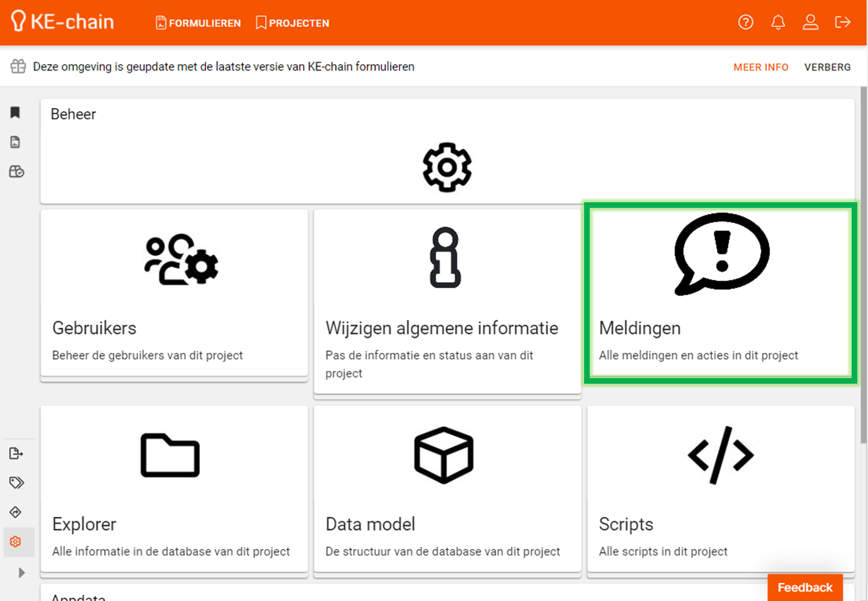Open the Meldingen card

pyautogui.click(x=720, y=293)
